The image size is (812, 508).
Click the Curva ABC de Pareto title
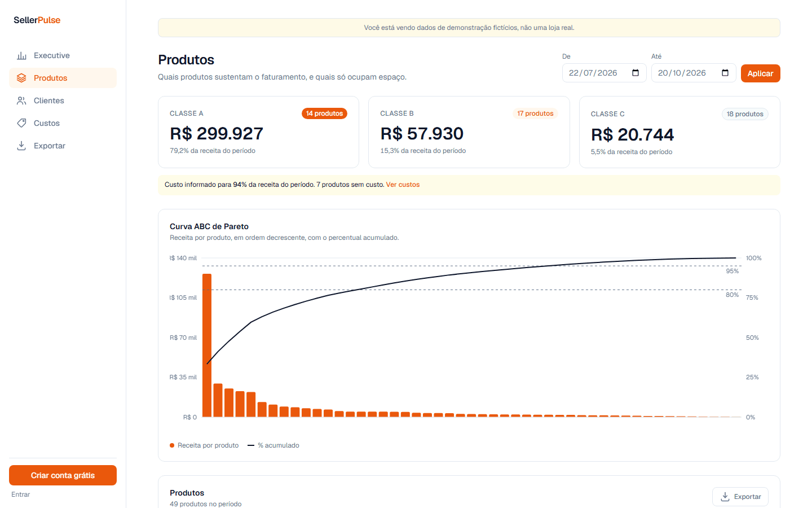click(x=209, y=226)
